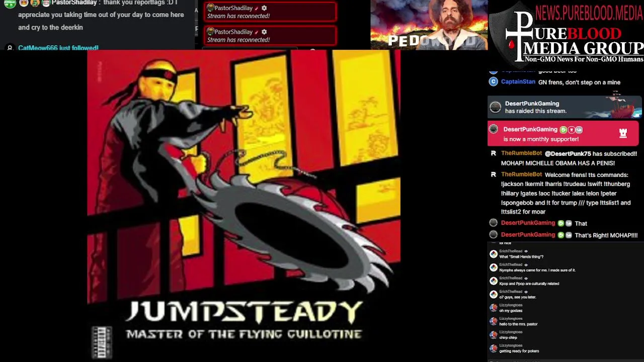644x362 pixels.
Task: Click the gear icon in the second PastorShadilay notification
Action: (264, 32)
